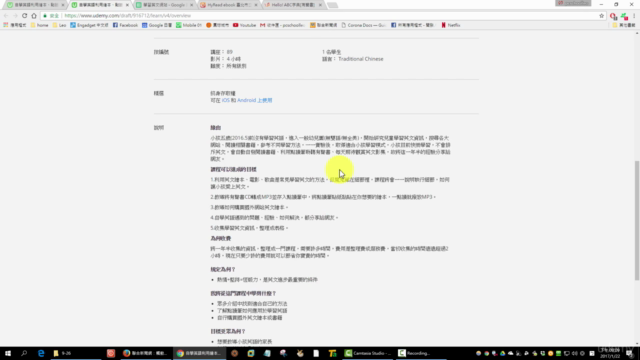Image resolution: width=640 pixels, height=360 pixels.
Task: Open the Leo bookmark folder
Action: click(x=59, y=25)
